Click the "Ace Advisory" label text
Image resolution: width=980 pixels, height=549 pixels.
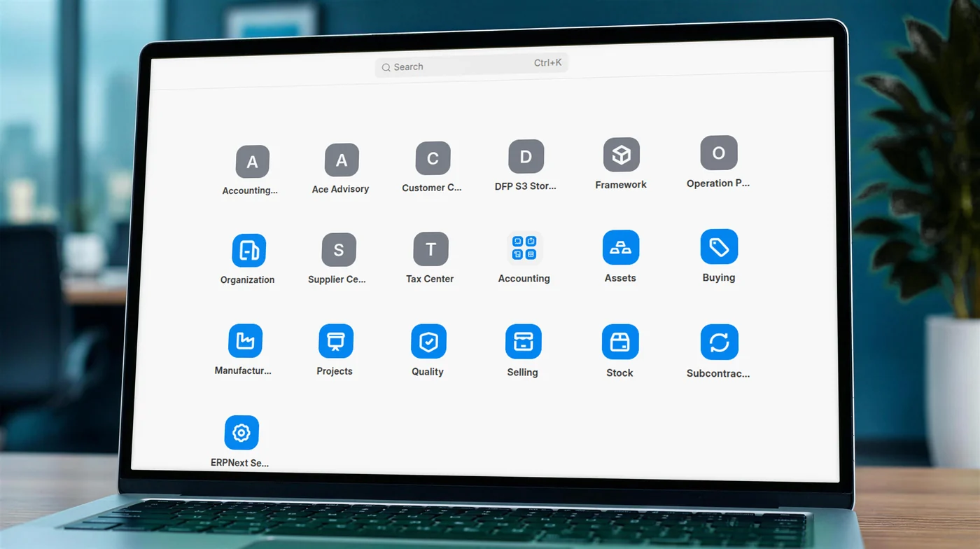coord(340,189)
